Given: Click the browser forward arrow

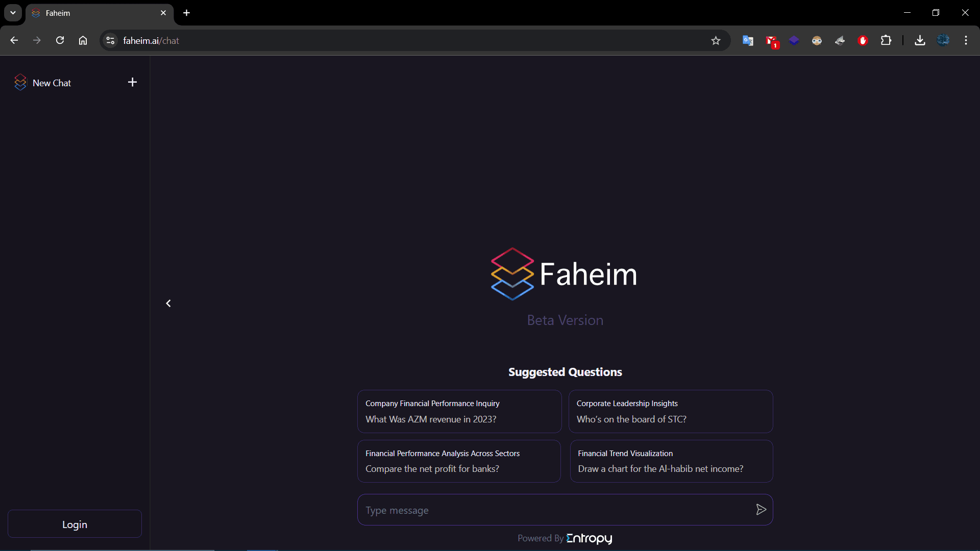Looking at the screenshot, I should 37,40.
